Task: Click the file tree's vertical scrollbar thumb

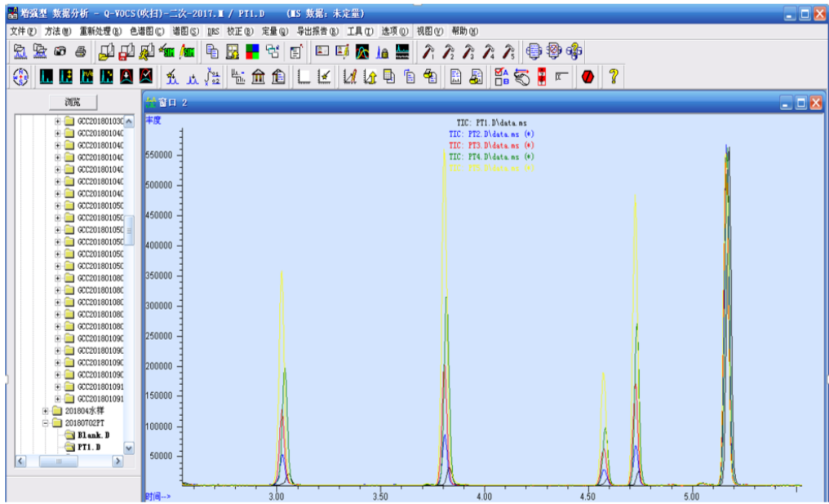Action: (128, 231)
